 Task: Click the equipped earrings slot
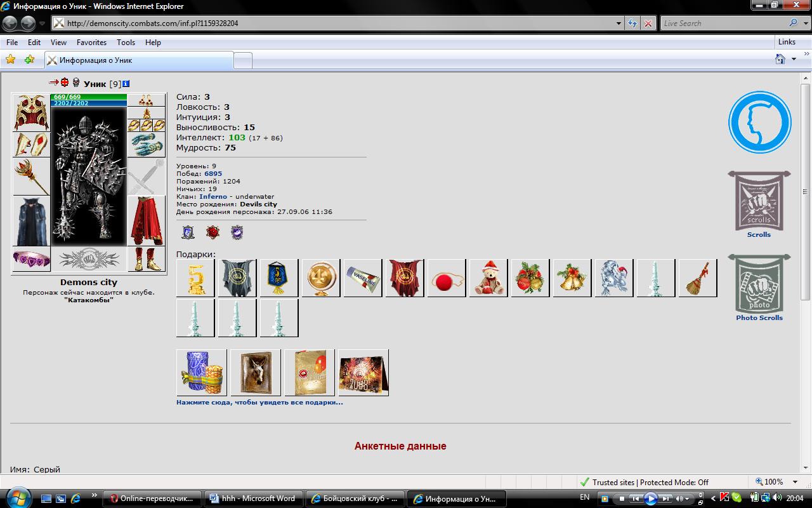pos(147,100)
